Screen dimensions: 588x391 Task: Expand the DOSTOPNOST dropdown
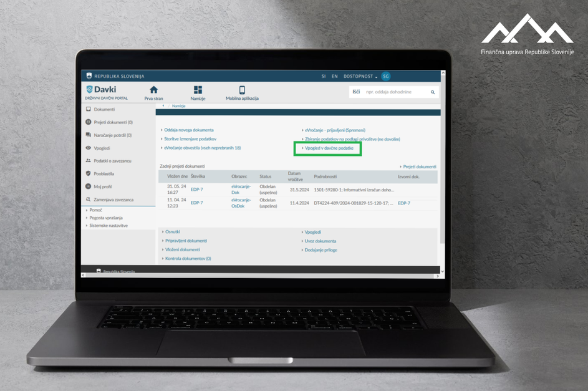coord(360,76)
